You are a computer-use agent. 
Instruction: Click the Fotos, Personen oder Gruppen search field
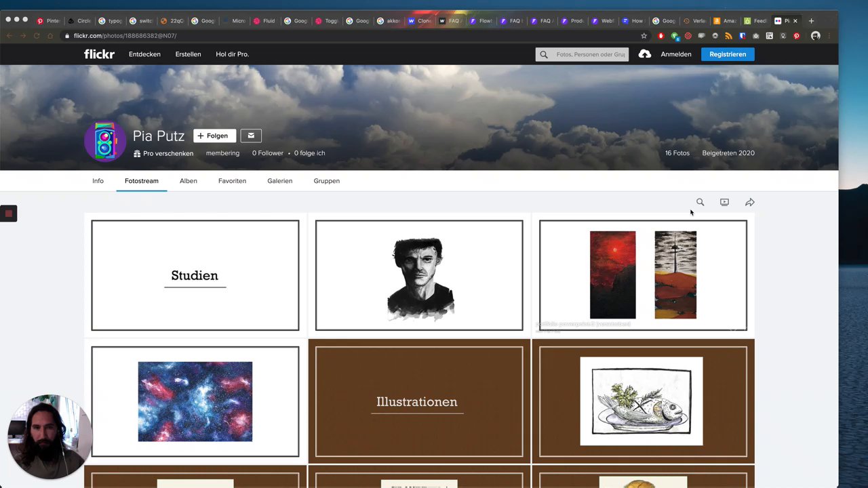tap(582, 54)
